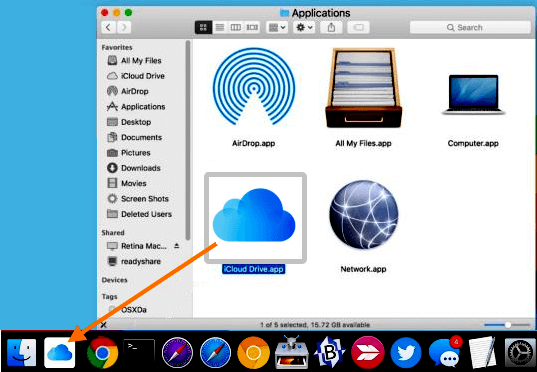Open System Preferences gear in Dock
Viewport: 537px width, 372px height.
point(520,352)
